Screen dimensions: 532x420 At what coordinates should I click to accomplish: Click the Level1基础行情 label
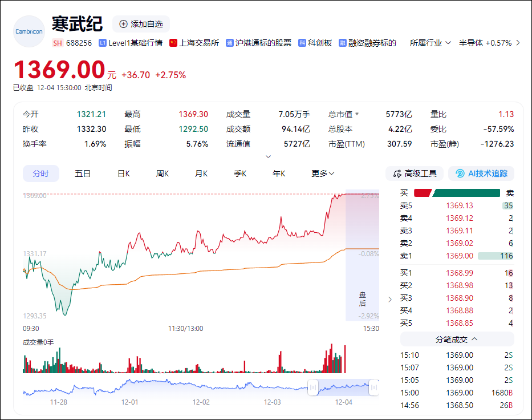pyautogui.click(x=135, y=43)
